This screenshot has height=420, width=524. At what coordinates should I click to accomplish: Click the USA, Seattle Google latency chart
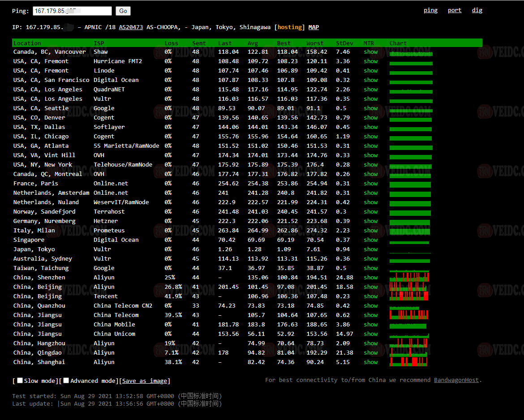(411, 109)
